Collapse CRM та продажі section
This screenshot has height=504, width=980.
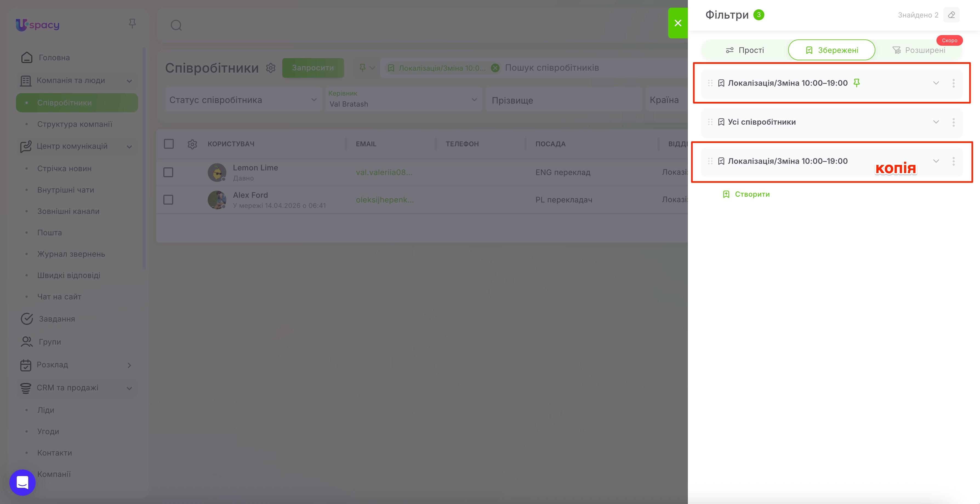[129, 388]
